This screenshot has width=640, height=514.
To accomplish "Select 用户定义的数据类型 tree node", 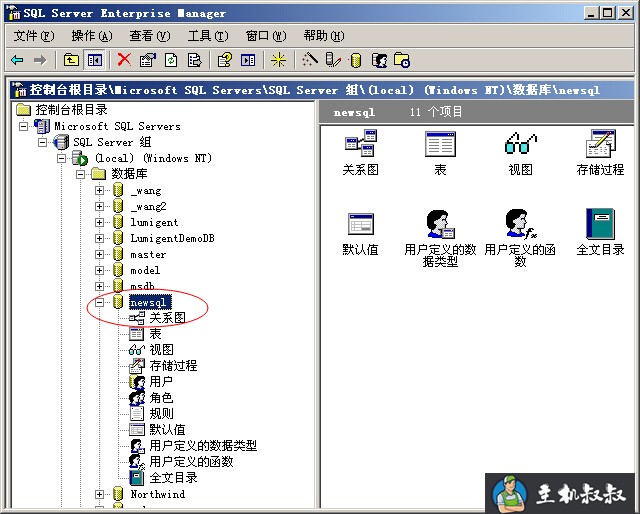I will [203, 446].
